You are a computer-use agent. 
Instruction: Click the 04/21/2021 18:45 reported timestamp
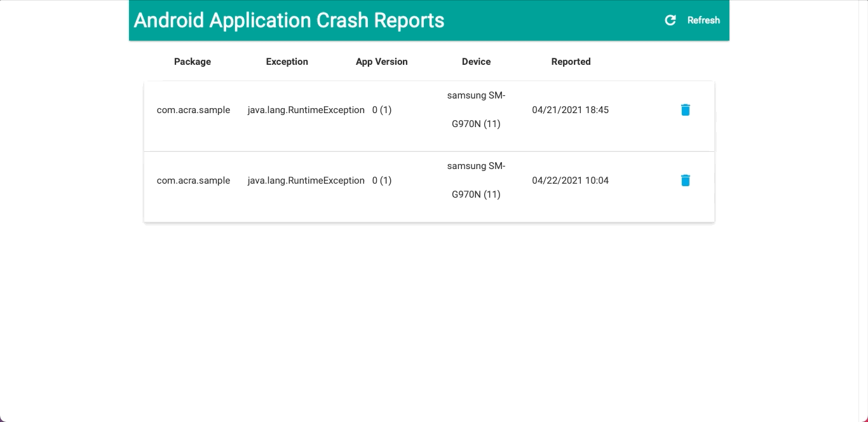[571, 110]
